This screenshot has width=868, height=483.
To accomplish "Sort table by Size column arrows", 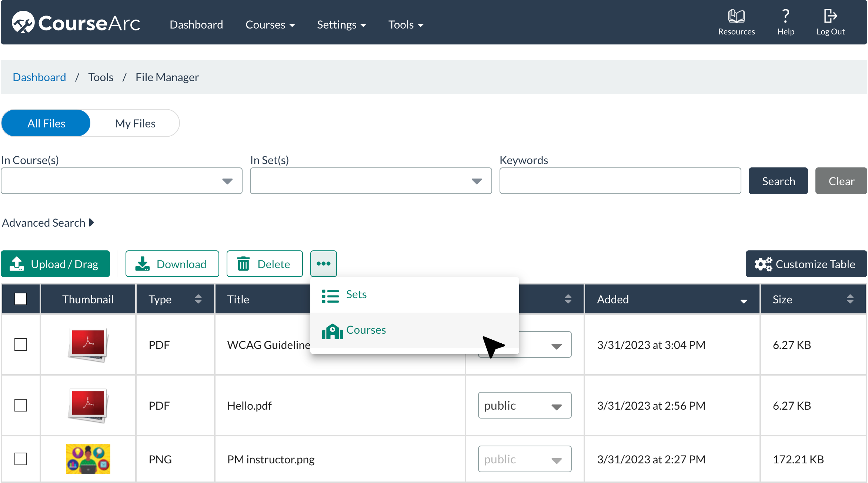I will tap(850, 299).
